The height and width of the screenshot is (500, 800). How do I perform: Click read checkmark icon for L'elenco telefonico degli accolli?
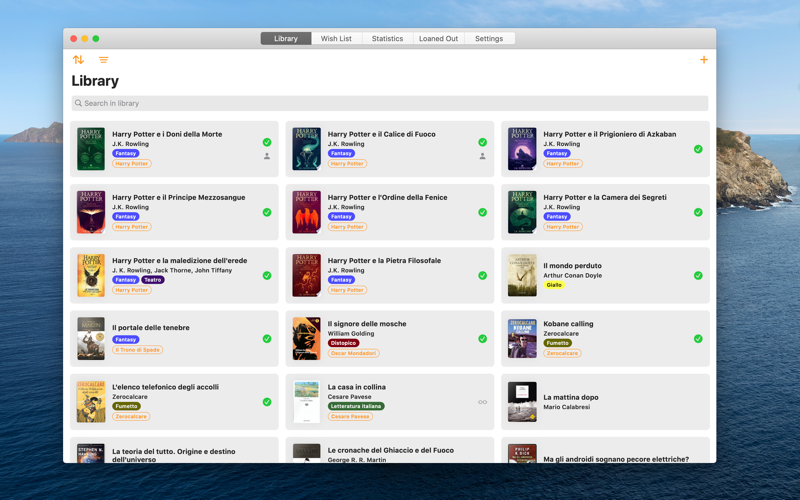(x=267, y=402)
